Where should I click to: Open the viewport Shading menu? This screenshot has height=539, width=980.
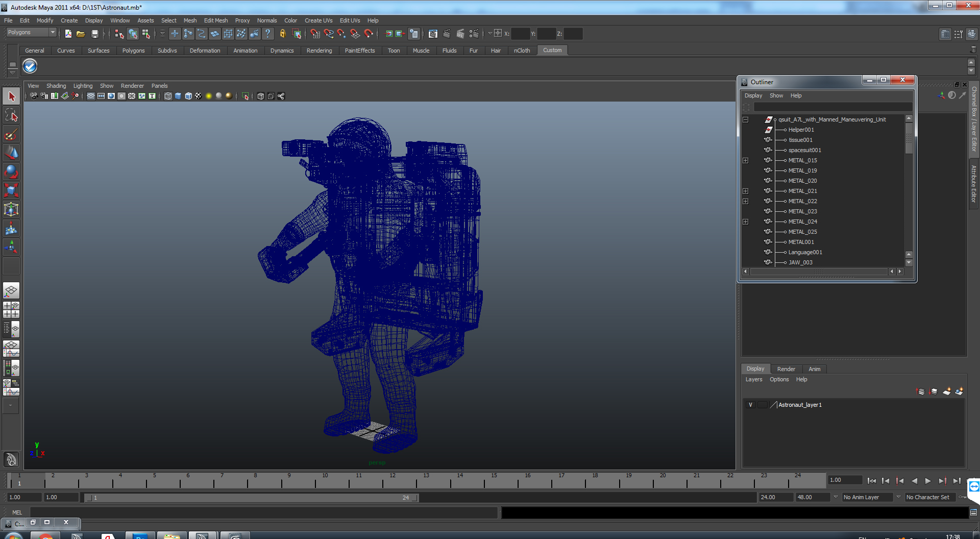pyautogui.click(x=56, y=86)
